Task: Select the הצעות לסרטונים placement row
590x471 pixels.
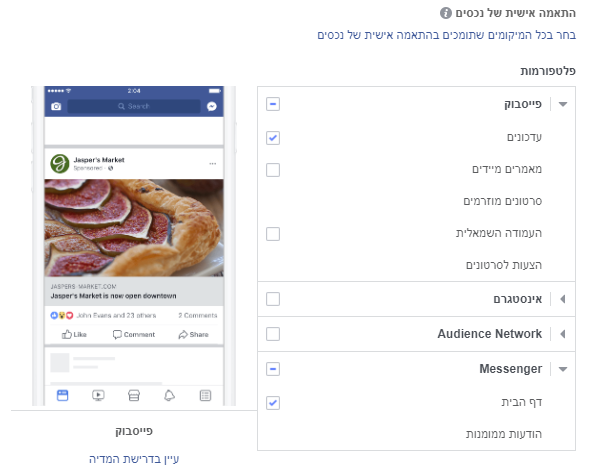Action: click(x=417, y=265)
